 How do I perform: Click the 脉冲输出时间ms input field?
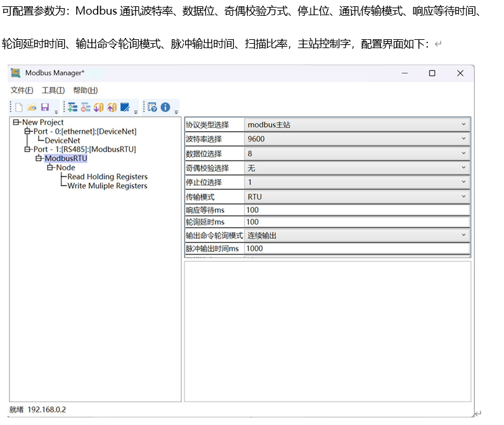pos(357,249)
